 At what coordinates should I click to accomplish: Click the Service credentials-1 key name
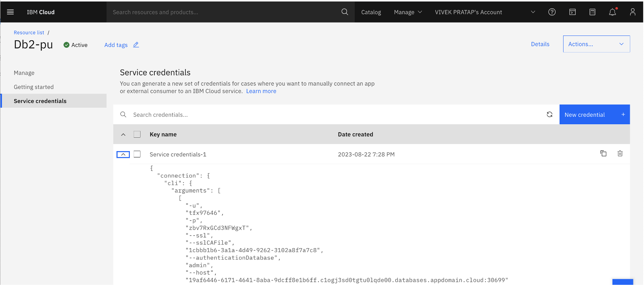click(178, 154)
